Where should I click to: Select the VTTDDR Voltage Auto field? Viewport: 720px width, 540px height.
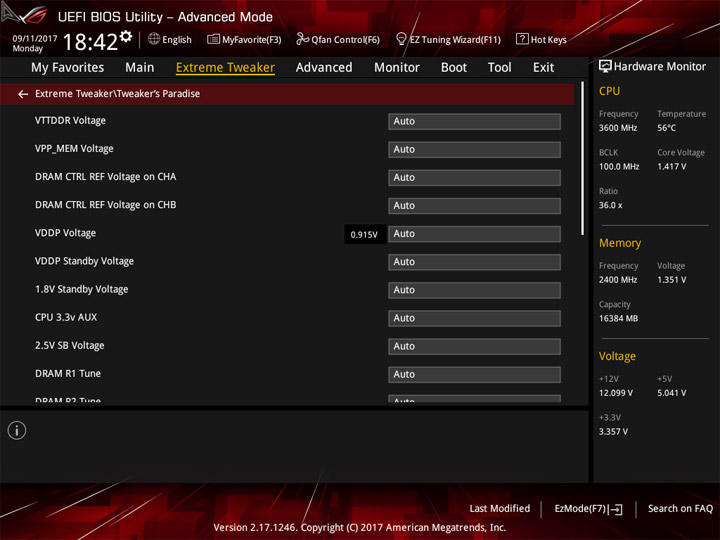474,121
